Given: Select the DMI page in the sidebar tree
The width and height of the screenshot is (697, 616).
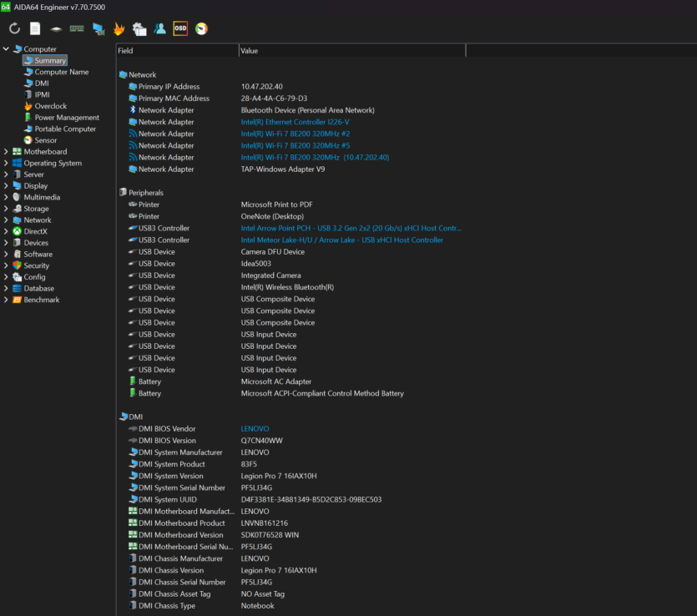Looking at the screenshot, I should point(37,83).
